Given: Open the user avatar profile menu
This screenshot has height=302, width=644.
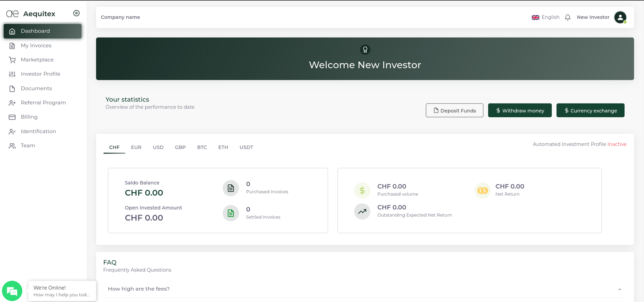Looking at the screenshot, I should coord(620,17).
